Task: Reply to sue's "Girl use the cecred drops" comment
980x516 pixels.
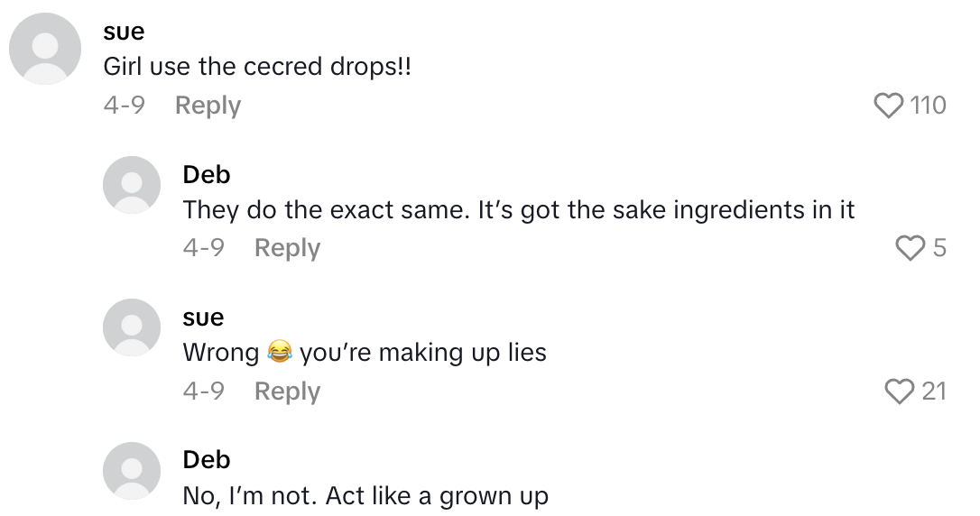Action: (208, 106)
